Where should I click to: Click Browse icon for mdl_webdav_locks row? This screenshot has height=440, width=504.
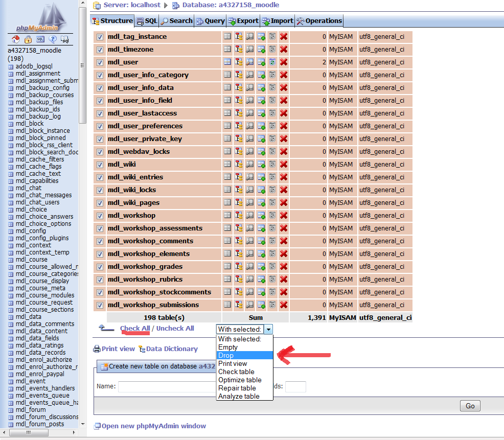pyautogui.click(x=227, y=151)
